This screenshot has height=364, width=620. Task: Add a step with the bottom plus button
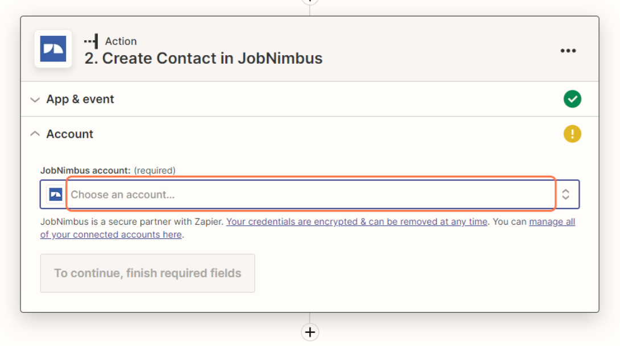pyautogui.click(x=310, y=332)
